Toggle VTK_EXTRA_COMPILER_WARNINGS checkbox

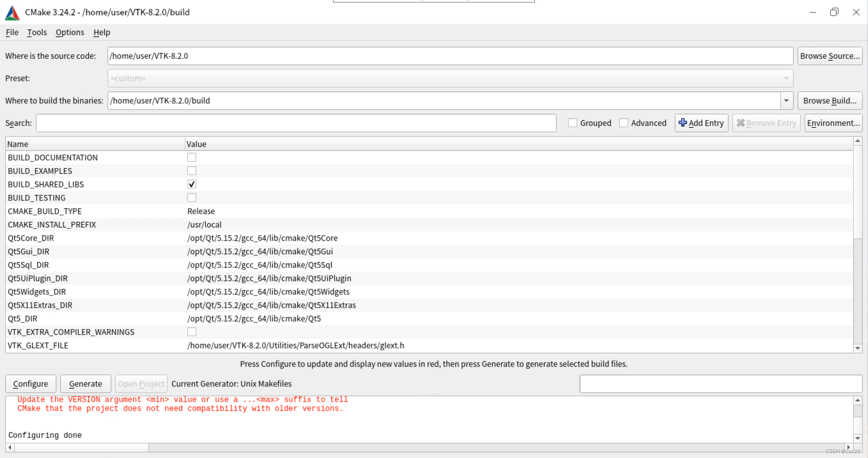click(192, 332)
